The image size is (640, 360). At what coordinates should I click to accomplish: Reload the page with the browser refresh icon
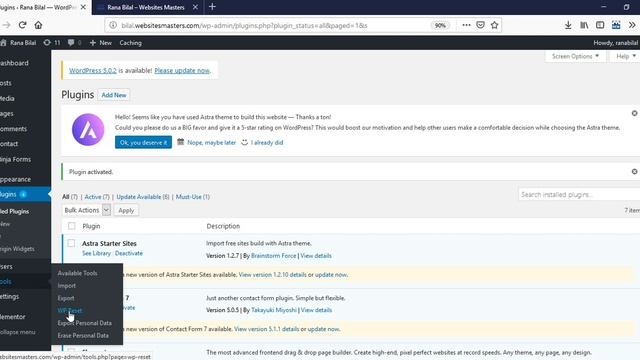[x=22, y=25]
